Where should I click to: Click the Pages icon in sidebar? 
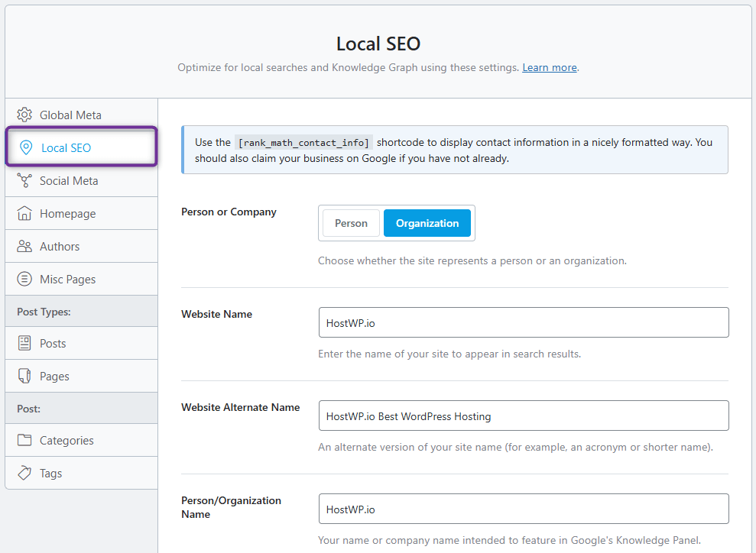[24, 376]
